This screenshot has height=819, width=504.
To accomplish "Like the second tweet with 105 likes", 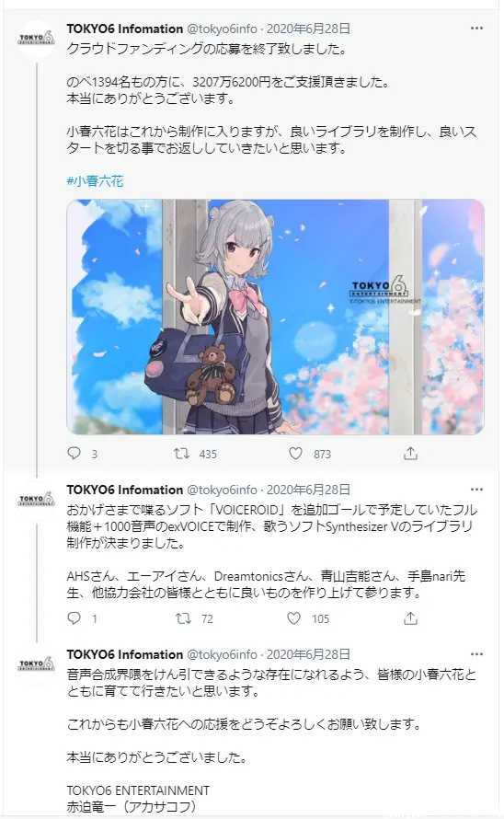I will click(x=294, y=618).
